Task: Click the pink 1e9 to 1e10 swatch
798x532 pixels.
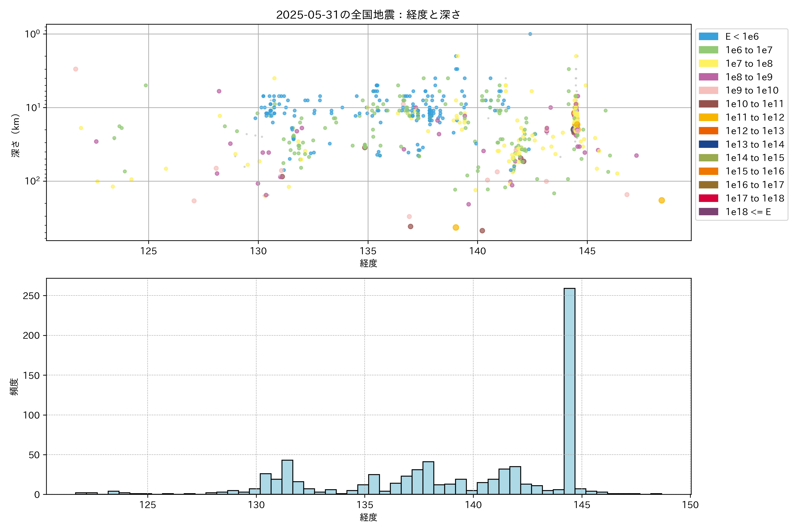Action: (x=708, y=90)
